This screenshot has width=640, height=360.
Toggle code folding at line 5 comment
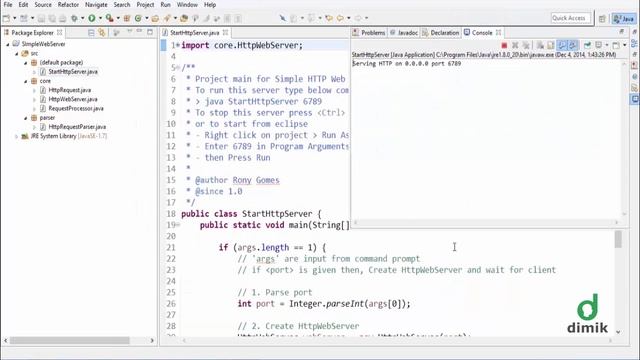click(x=178, y=67)
